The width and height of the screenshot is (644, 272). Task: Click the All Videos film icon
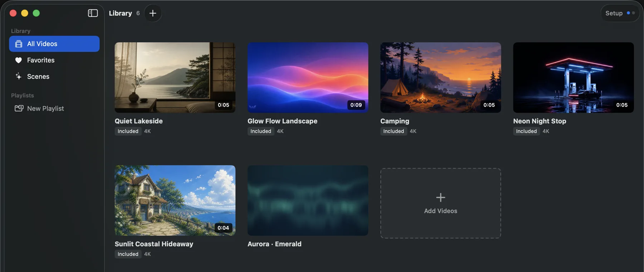click(19, 44)
